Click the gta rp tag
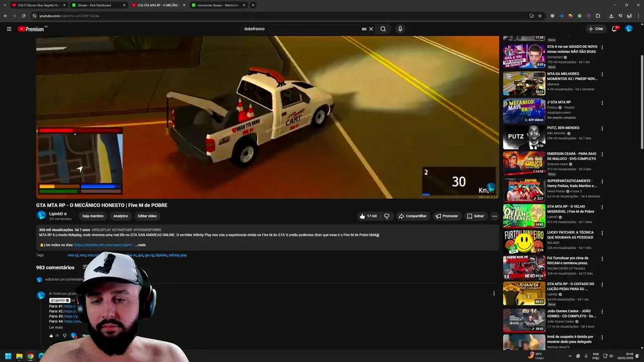Screen dimensions: 644x362 coord(149,255)
